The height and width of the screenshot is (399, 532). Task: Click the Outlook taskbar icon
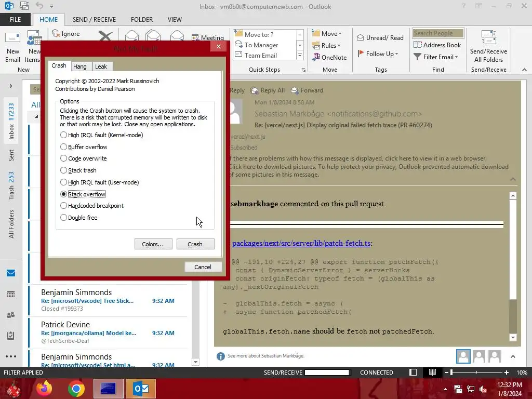point(141,389)
